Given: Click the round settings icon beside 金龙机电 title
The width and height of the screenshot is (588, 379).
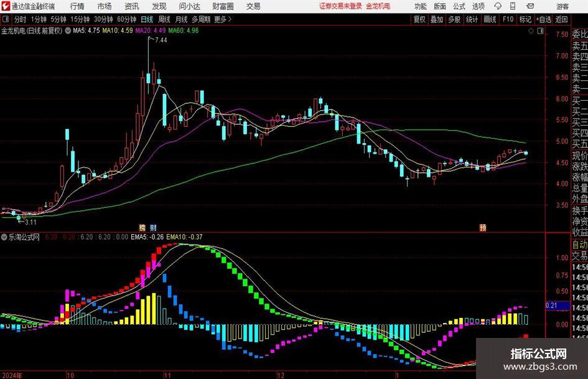Looking at the screenshot, I should [68, 30].
